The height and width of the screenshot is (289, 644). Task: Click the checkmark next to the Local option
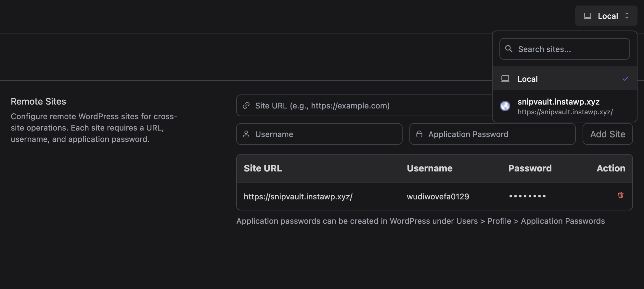[x=625, y=79]
